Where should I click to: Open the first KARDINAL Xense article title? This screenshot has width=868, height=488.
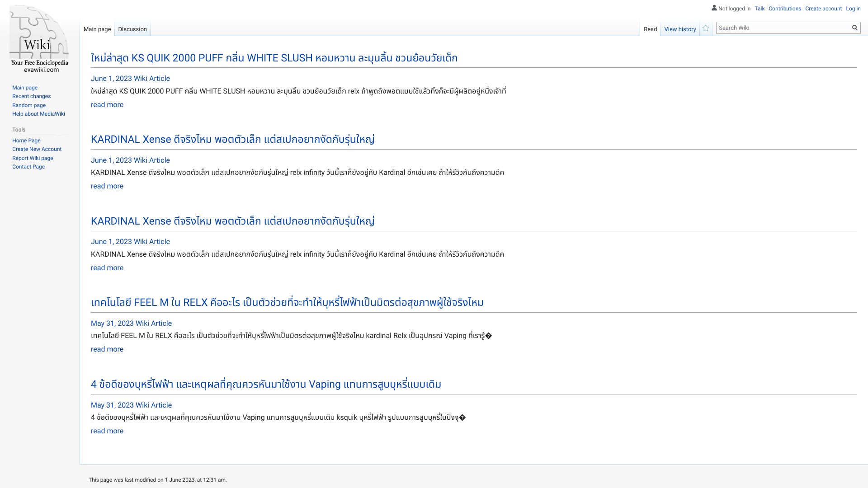click(232, 139)
